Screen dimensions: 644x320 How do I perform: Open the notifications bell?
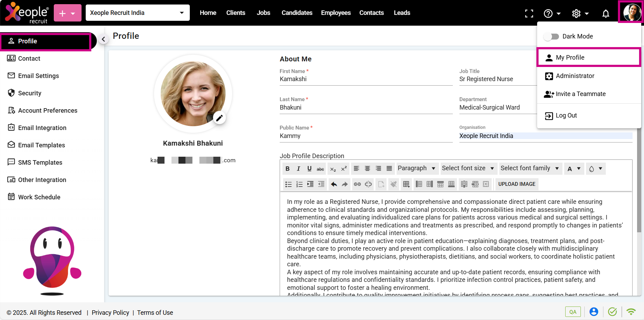[605, 14]
